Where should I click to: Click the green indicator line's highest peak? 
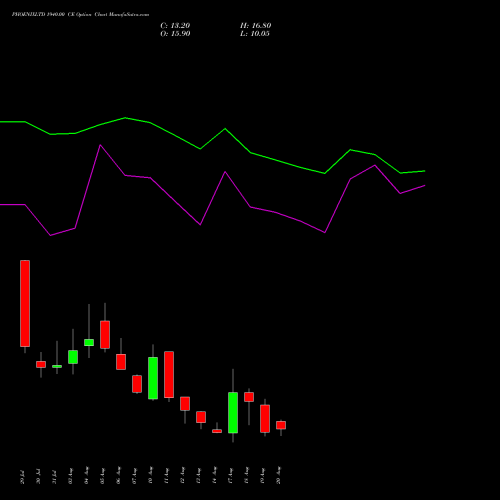click(125, 118)
